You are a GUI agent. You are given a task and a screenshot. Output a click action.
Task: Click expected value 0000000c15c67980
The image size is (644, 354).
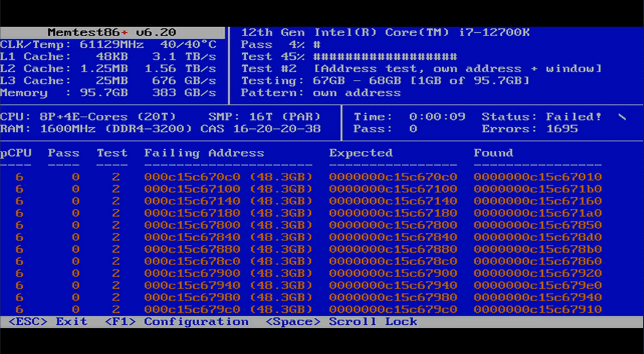(x=393, y=297)
